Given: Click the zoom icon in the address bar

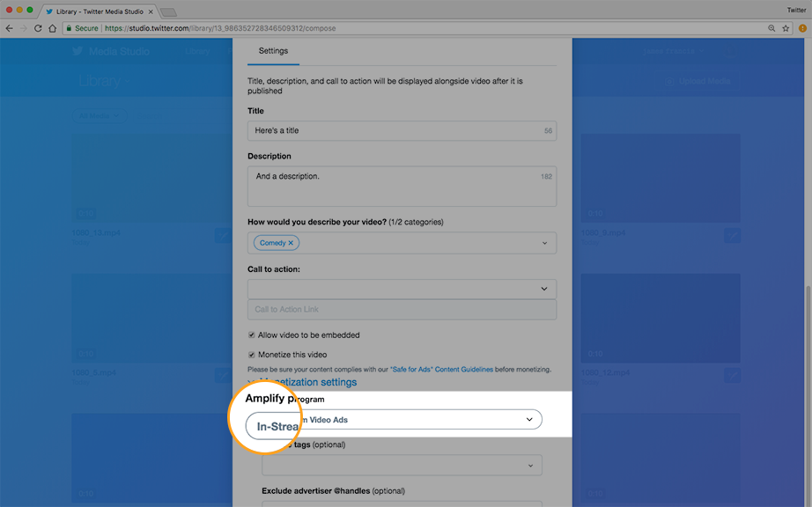Looking at the screenshot, I should 771,27.
